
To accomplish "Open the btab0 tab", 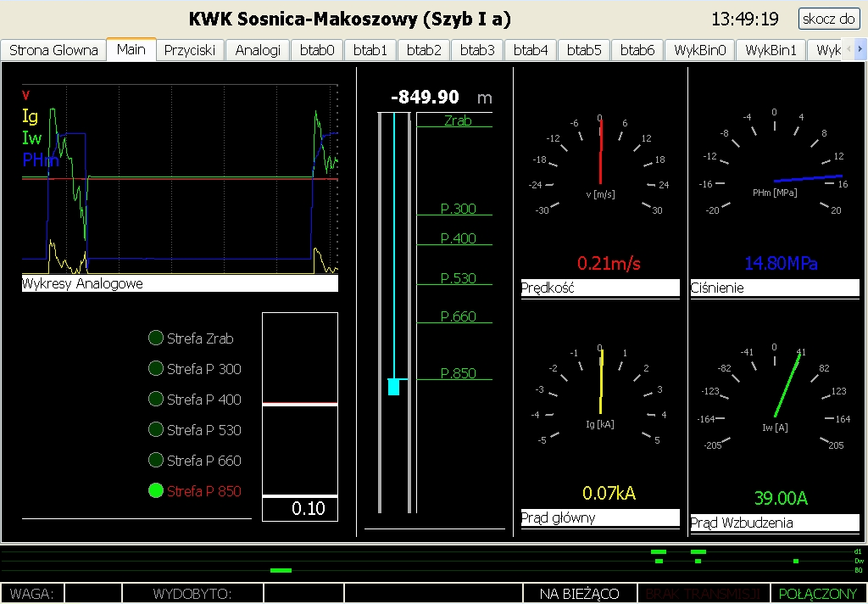I will click(317, 50).
